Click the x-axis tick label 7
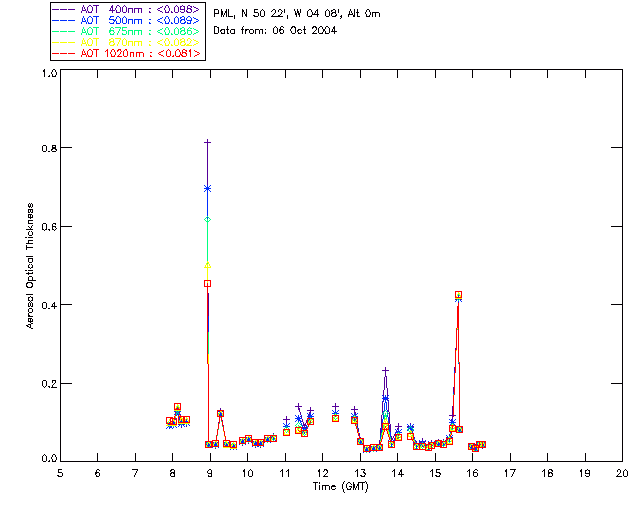This screenshot has height=512, width=640. click(x=135, y=473)
